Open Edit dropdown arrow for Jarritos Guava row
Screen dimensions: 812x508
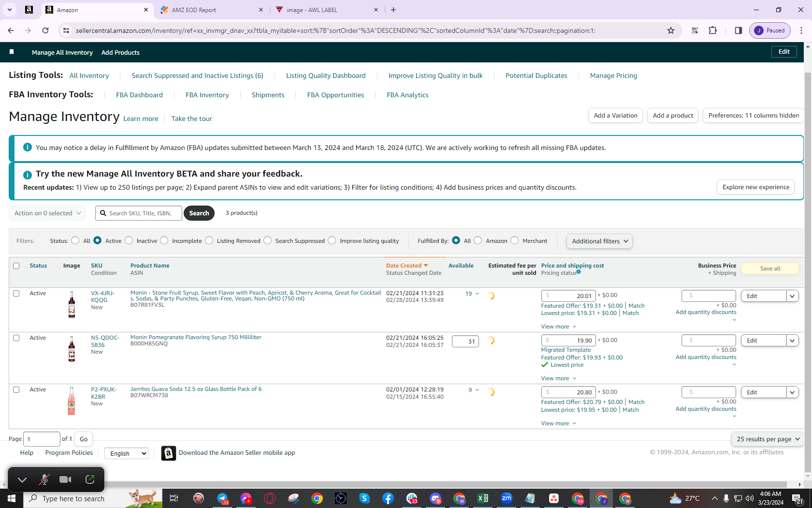pyautogui.click(x=792, y=392)
